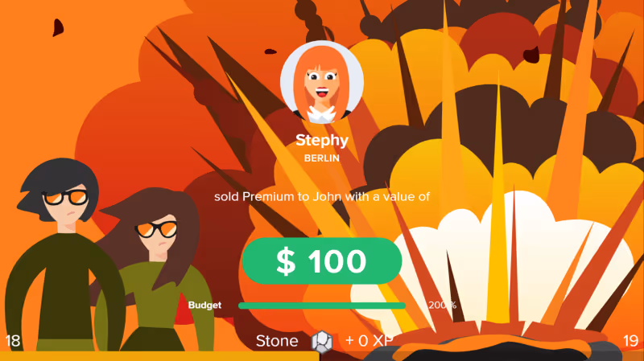The width and height of the screenshot is (644, 361).
Task: Click Stephy's round avatar picture
Action: [x=322, y=82]
